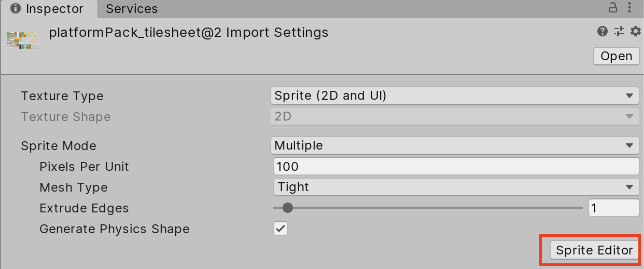This screenshot has width=644, height=269.
Task: Switch to the Inspector tab
Action: pos(48,9)
